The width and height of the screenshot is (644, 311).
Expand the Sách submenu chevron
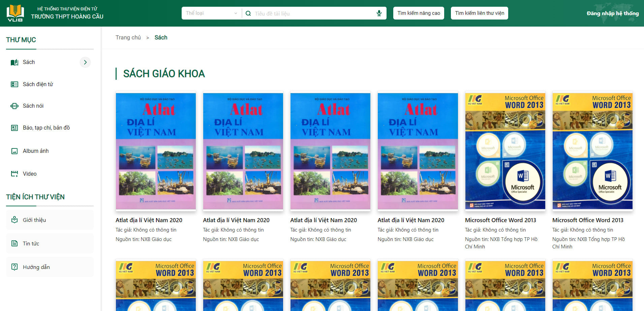pos(85,62)
